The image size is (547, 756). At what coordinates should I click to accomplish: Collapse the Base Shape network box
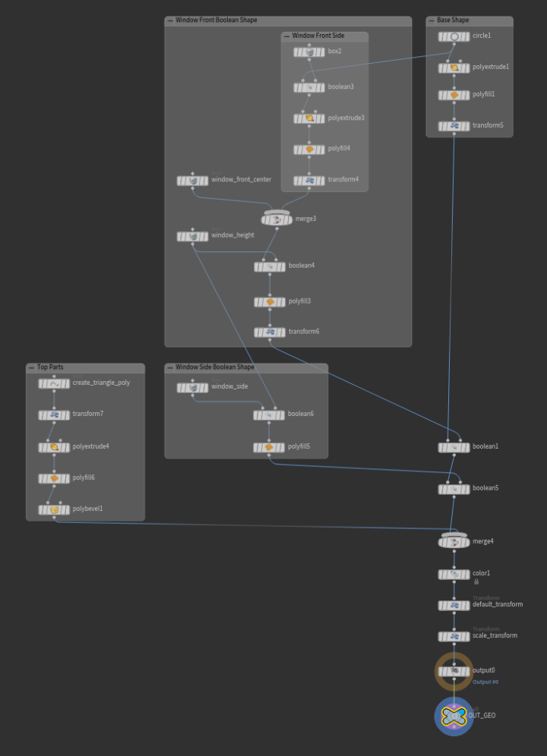pos(432,20)
